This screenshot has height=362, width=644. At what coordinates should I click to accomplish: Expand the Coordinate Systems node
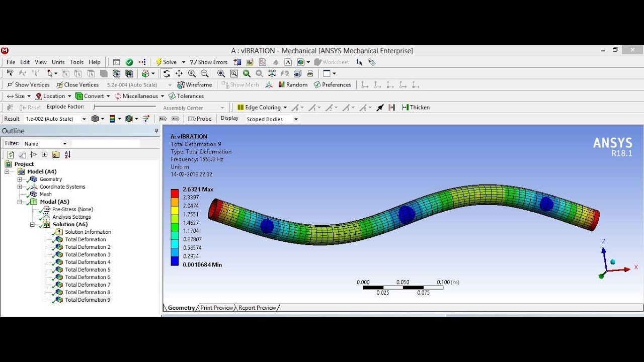[x=20, y=187]
